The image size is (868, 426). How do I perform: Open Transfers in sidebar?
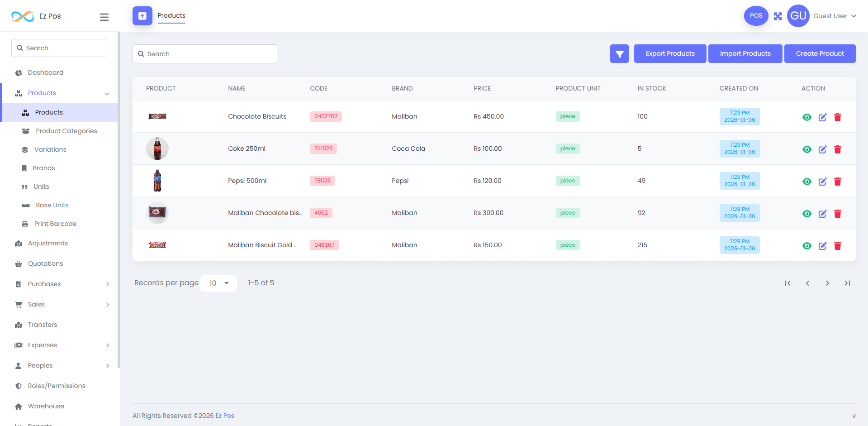(43, 325)
